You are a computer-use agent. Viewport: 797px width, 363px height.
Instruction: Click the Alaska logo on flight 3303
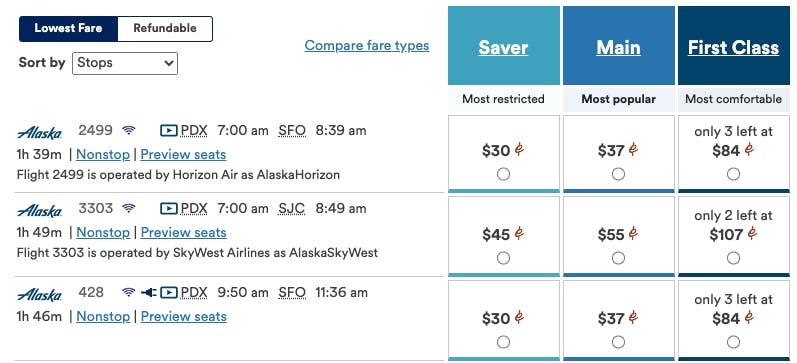40,210
